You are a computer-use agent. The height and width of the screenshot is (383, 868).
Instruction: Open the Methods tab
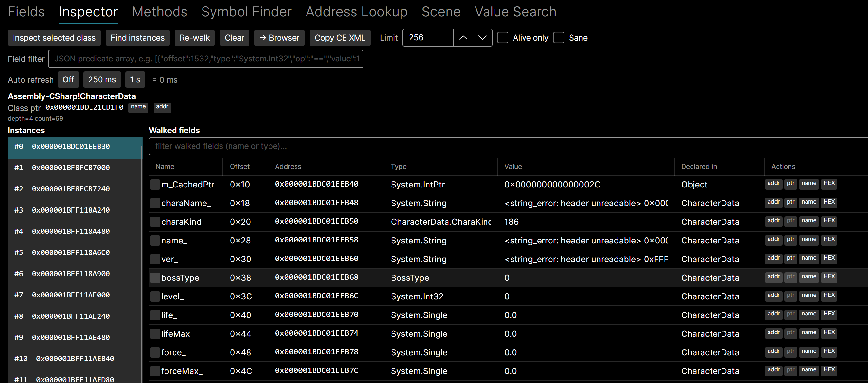point(159,12)
